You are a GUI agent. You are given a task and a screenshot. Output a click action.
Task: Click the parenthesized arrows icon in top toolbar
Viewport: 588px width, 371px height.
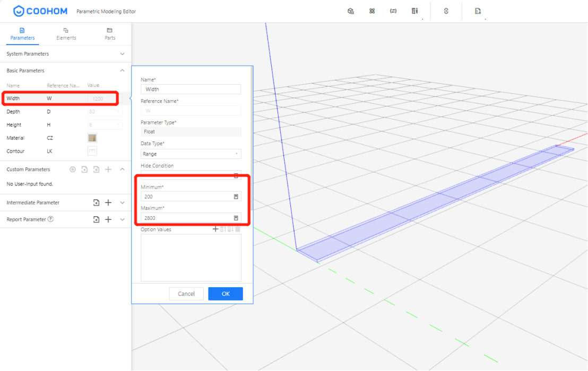click(393, 11)
